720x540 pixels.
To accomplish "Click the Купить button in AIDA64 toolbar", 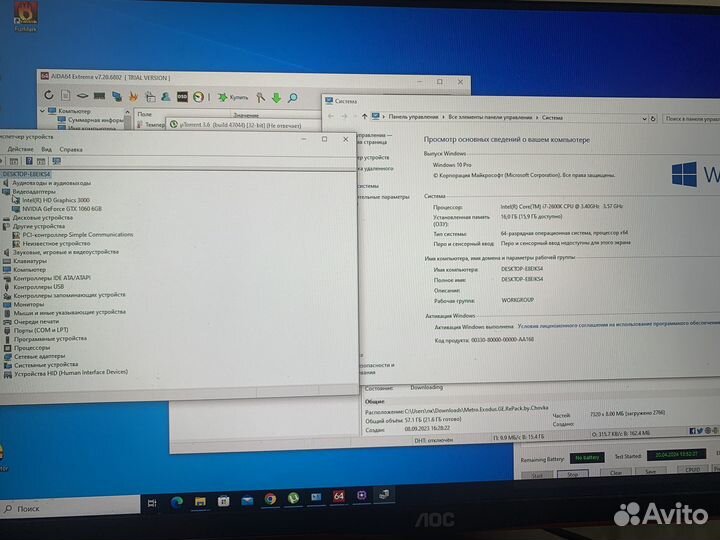I will (233, 97).
